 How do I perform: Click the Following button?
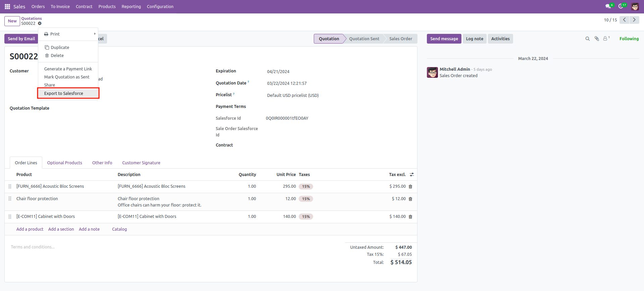(x=629, y=39)
